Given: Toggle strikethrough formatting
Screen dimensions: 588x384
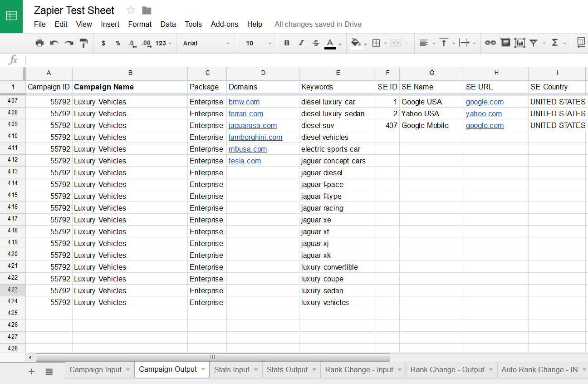Looking at the screenshot, I should (316, 43).
